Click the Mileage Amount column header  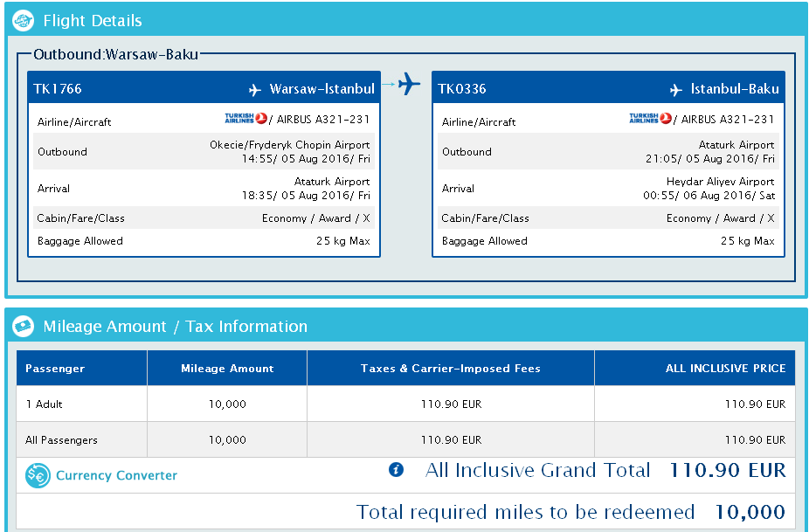click(227, 369)
